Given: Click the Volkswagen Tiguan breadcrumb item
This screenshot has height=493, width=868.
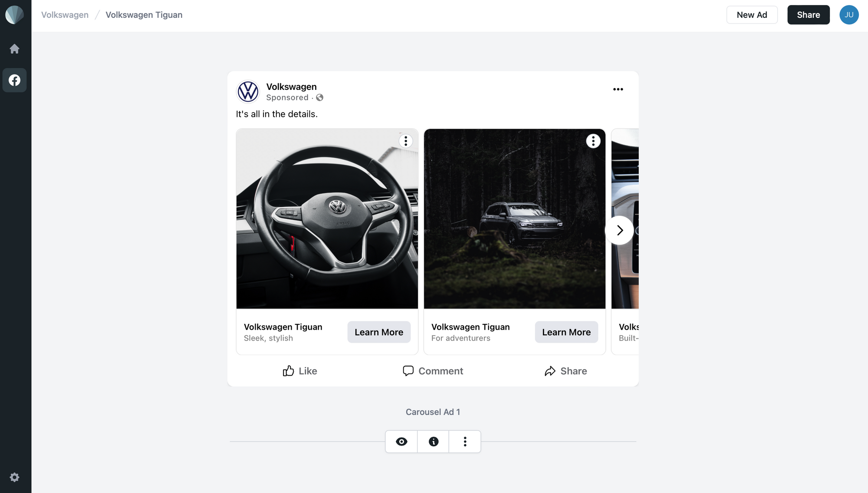Looking at the screenshot, I should point(144,14).
